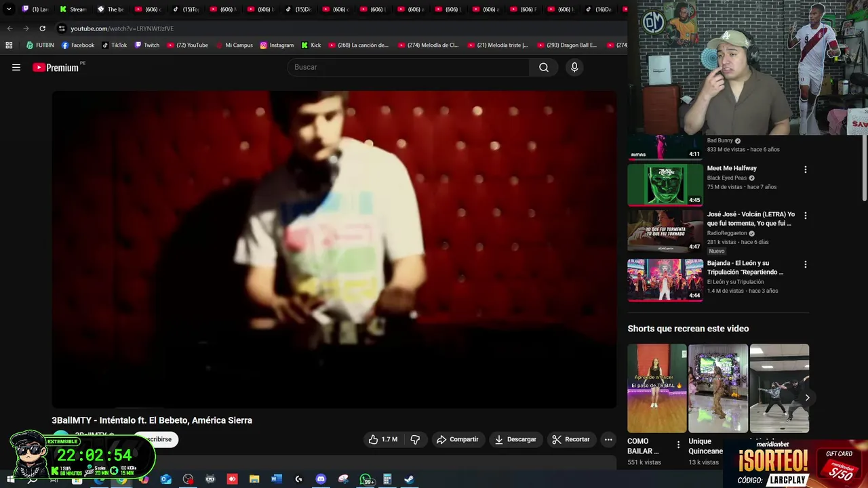868x488 pixels.
Task: Open the Twitch bookmark
Action: (x=147, y=45)
